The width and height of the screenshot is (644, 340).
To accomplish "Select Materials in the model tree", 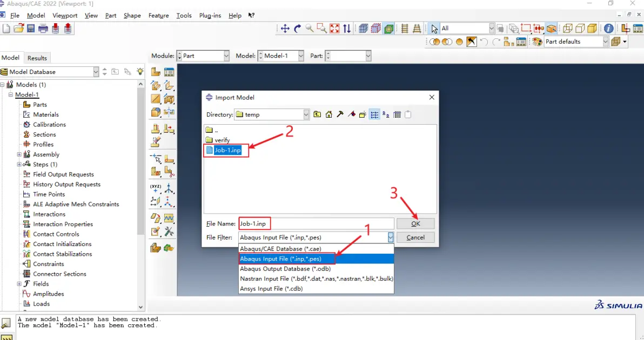I will (x=45, y=115).
